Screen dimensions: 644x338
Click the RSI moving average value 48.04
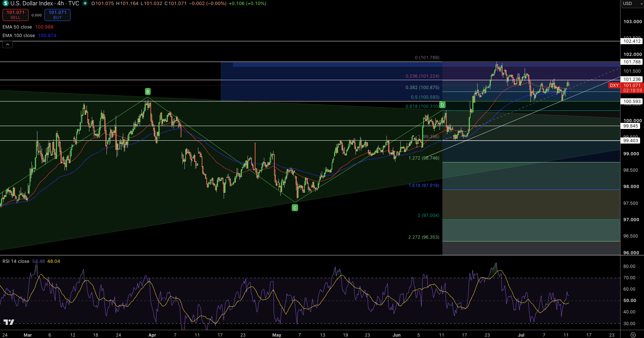[53, 261]
